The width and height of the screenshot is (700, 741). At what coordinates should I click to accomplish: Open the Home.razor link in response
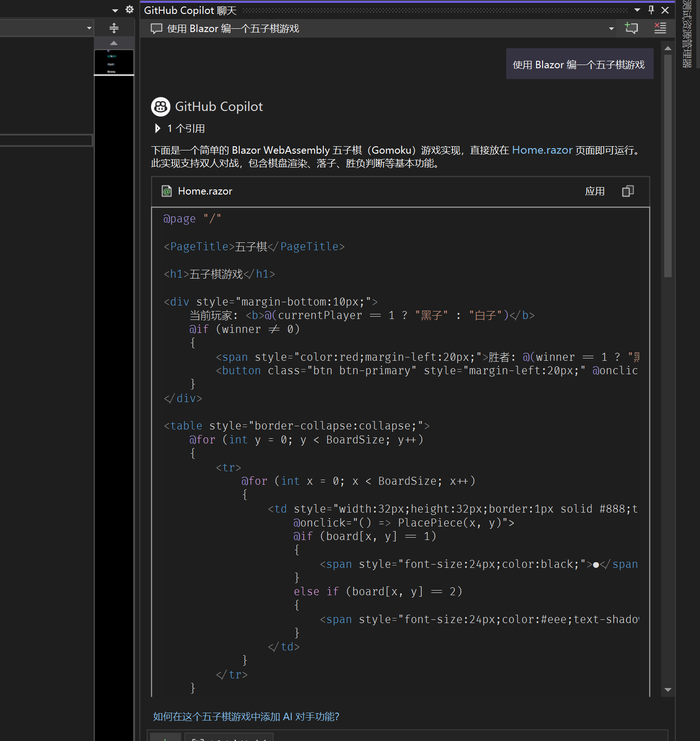click(542, 150)
